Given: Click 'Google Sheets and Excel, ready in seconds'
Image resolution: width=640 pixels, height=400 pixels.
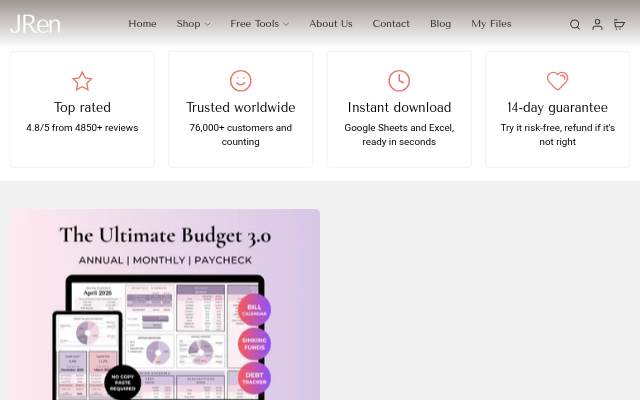Looking at the screenshot, I should point(399,135).
